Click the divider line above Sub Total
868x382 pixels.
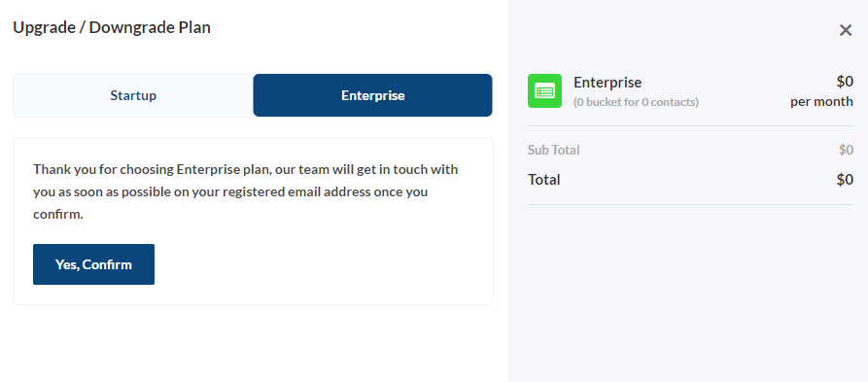click(x=690, y=126)
